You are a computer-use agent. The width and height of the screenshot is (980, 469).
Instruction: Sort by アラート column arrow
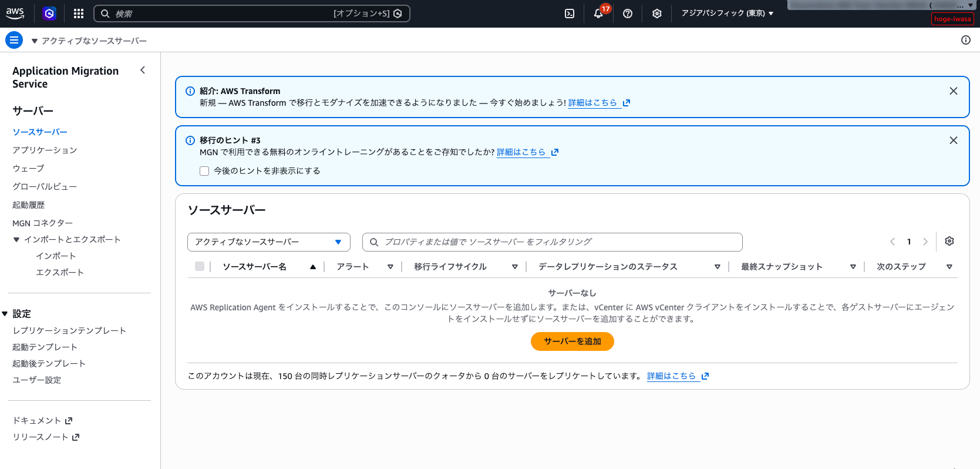coord(390,267)
